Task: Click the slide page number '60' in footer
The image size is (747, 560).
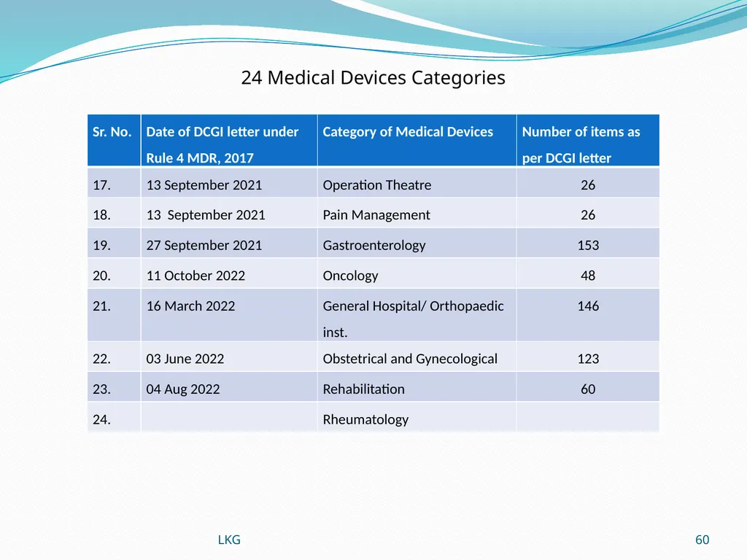Action: click(703, 540)
